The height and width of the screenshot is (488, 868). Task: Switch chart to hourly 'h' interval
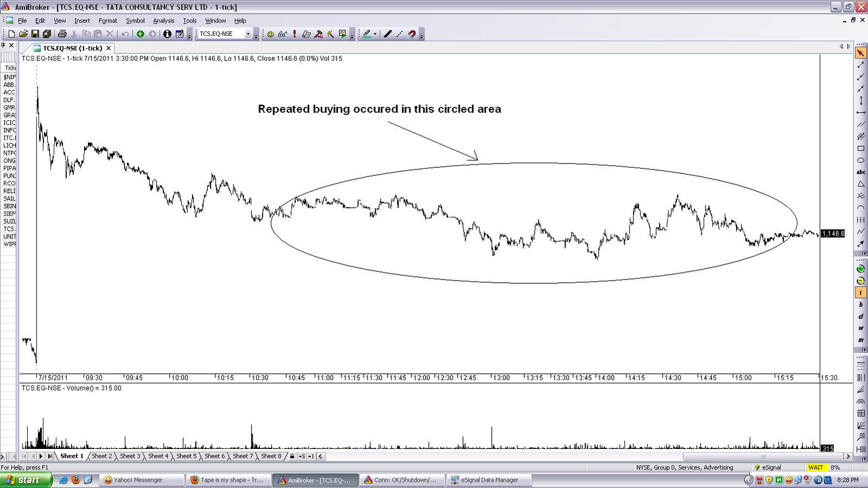(x=860, y=305)
